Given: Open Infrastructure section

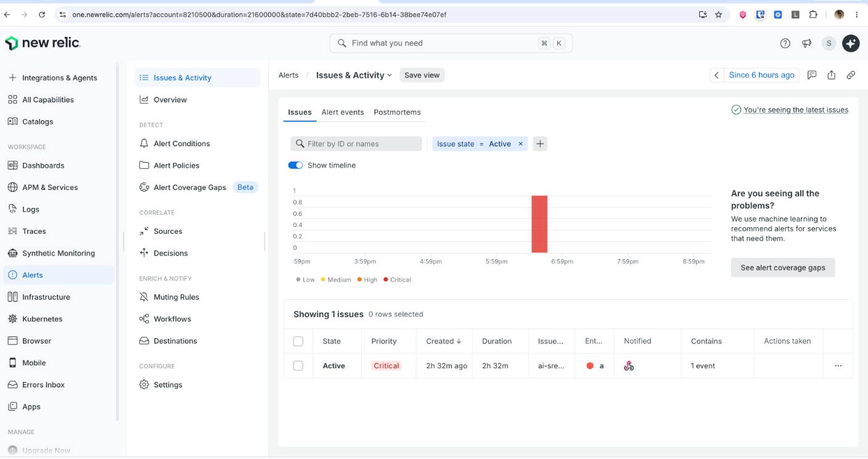Looking at the screenshot, I should pyautogui.click(x=59, y=297).
